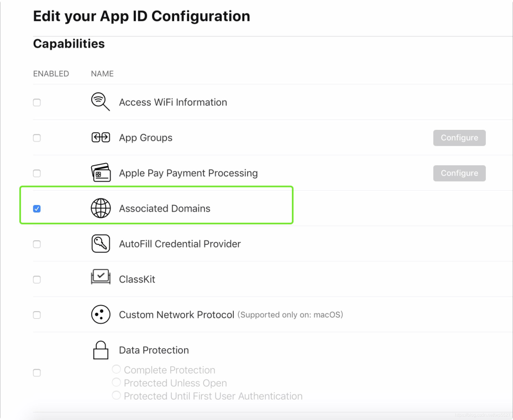The height and width of the screenshot is (420, 513).
Task: Click the Custom Network Protocol label
Action: (x=177, y=314)
